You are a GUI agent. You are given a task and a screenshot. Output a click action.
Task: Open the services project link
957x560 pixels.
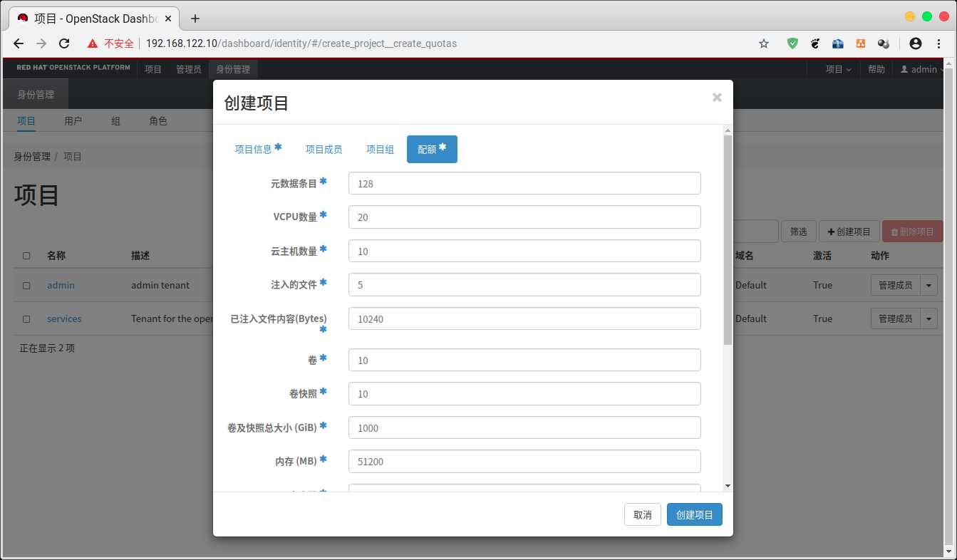click(64, 318)
